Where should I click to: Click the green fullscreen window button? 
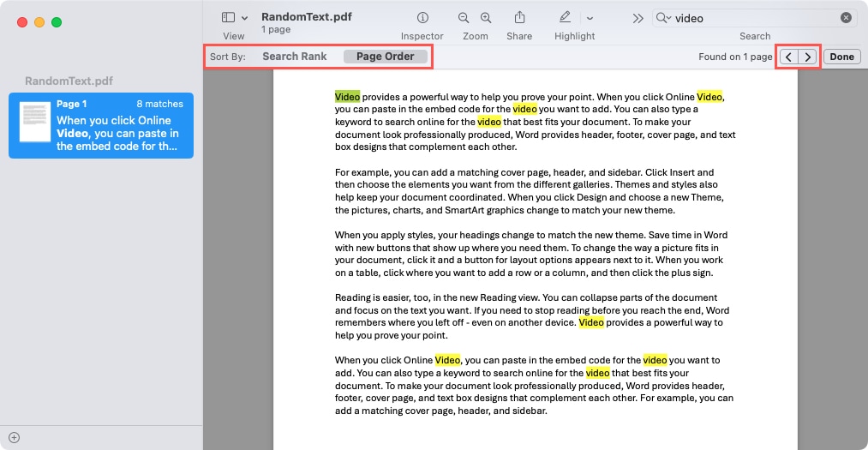click(57, 22)
